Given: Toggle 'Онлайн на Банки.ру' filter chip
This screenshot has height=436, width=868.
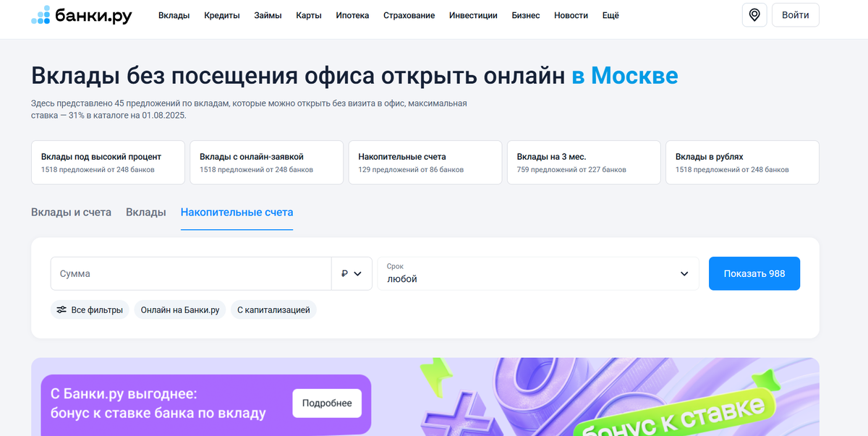Looking at the screenshot, I should coord(180,309).
